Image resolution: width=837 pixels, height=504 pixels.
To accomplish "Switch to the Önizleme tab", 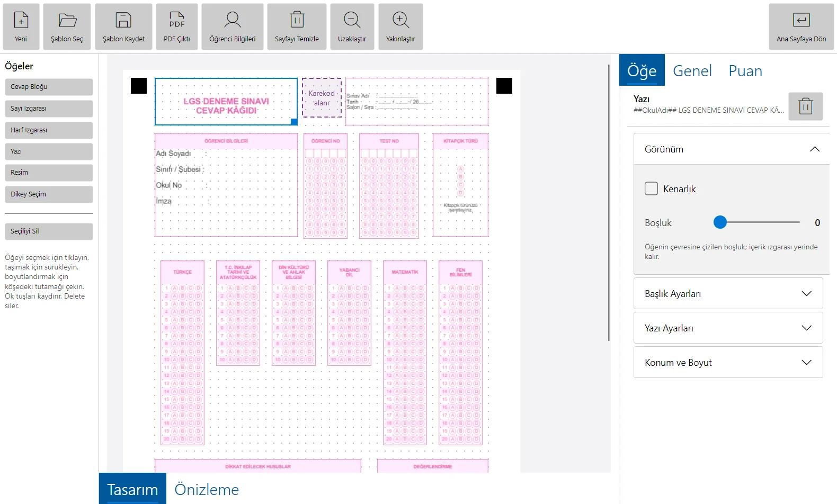I will (207, 489).
